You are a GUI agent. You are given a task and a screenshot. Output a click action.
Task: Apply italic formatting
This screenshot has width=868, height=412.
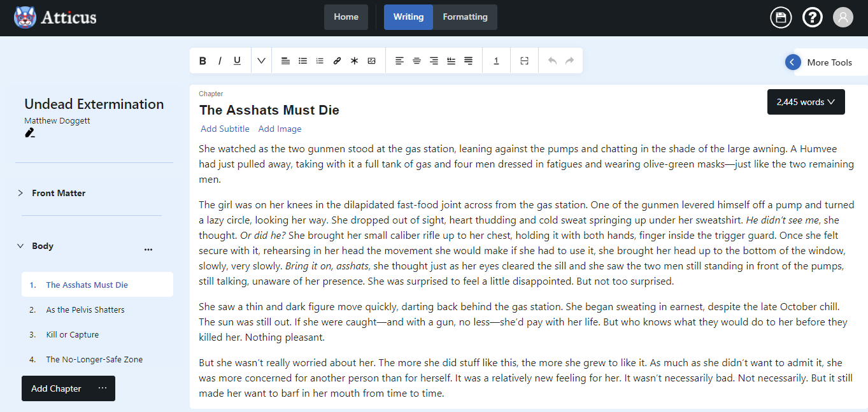pyautogui.click(x=220, y=61)
